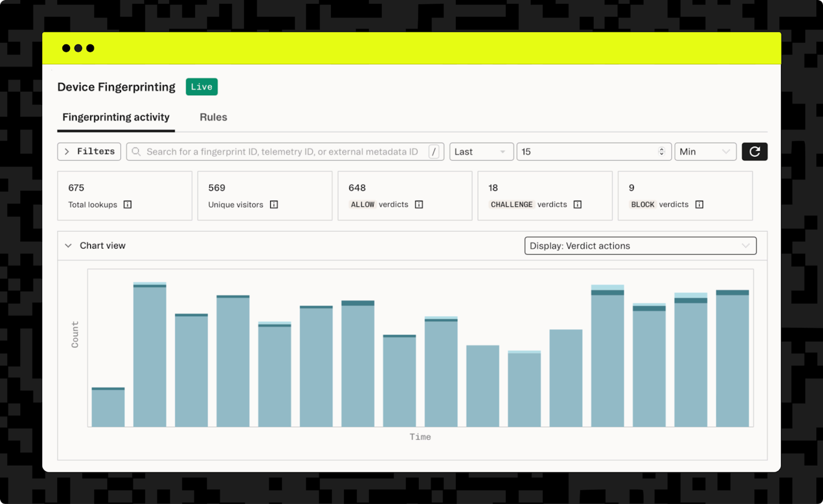Image resolution: width=823 pixels, height=504 pixels.
Task: Click the 648 ALLOW verdicts value
Action: [x=357, y=188]
